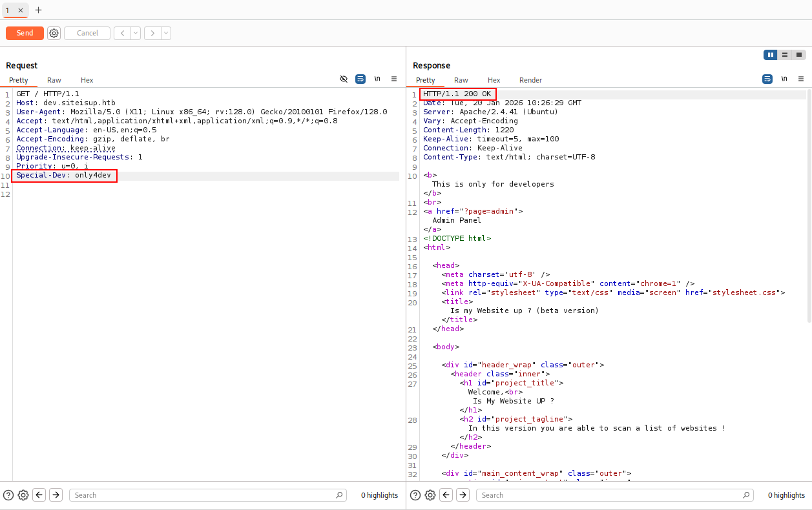
Task: Add a new Repeater tab with plus
Action: point(38,10)
